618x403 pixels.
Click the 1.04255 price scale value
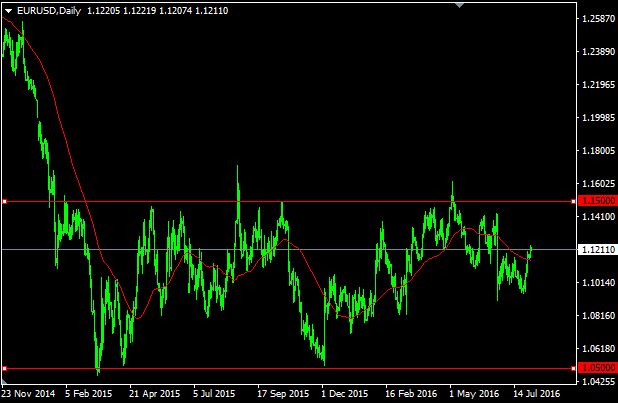pos(598,381)
